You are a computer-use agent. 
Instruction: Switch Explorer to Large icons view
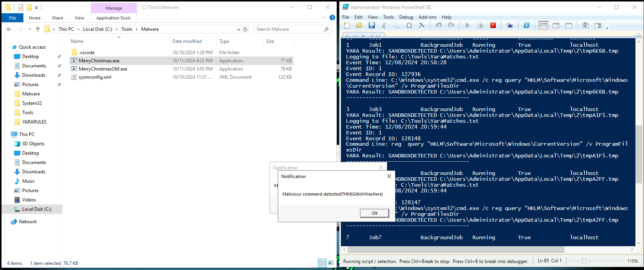331,263
